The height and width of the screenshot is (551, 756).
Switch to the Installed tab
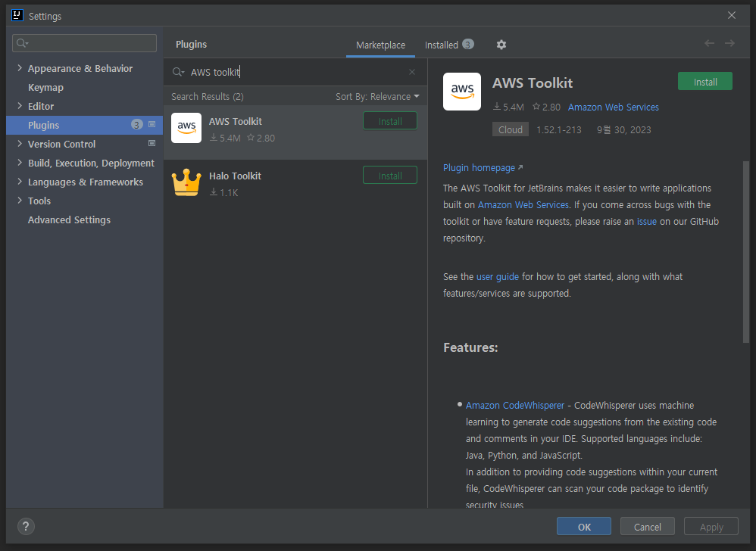tap(449, 45)
